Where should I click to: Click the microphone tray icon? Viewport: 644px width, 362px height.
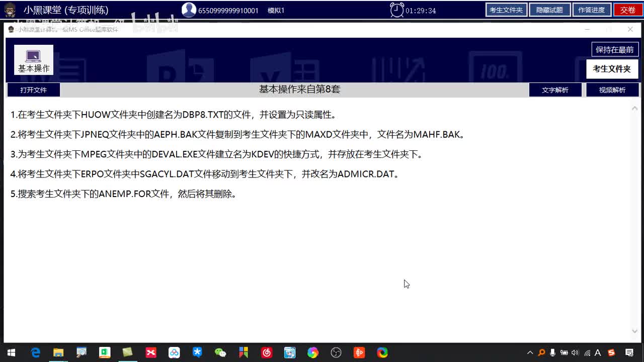point(553,352)
